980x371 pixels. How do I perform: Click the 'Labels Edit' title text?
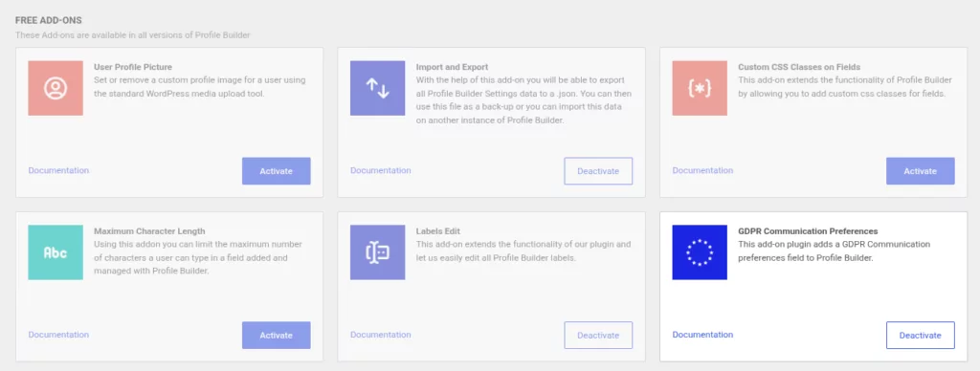[x=438, y=231]
